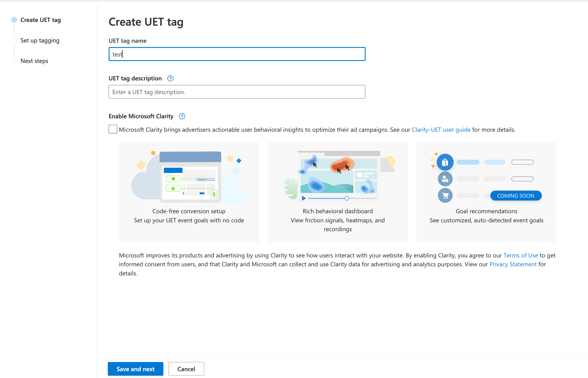This screenshot has width=588, height=378.
Task: Go to Create UET tag step label
Action: point(40,20)
